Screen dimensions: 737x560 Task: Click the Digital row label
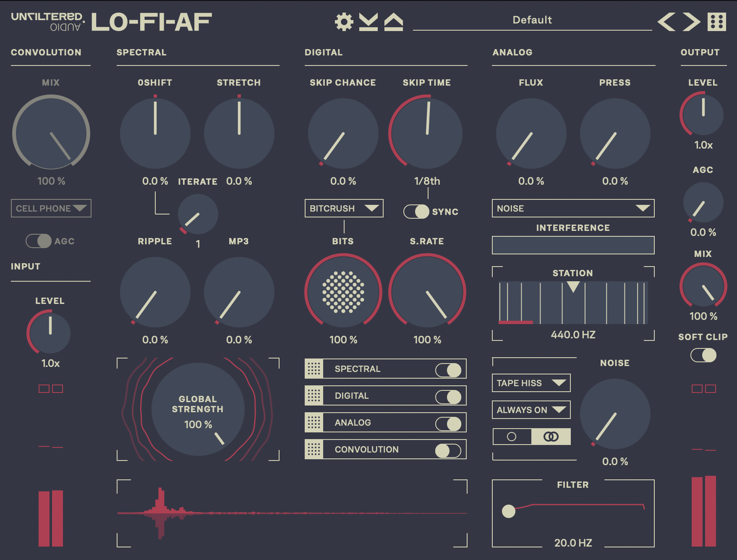tap(352, 395)
